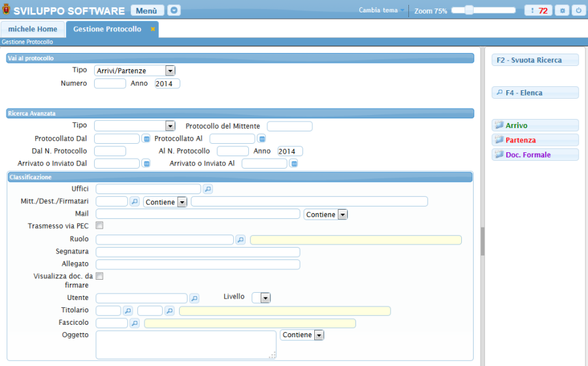588x366 pixels.
Task: Open calendar picker for Protocollato Dal
Action: [x=146, y=139]
